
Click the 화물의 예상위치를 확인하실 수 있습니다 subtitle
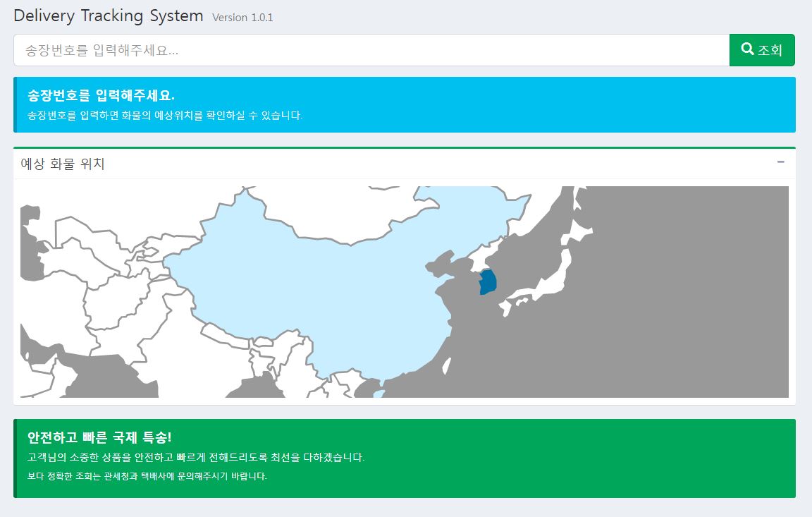click(165, 115)
